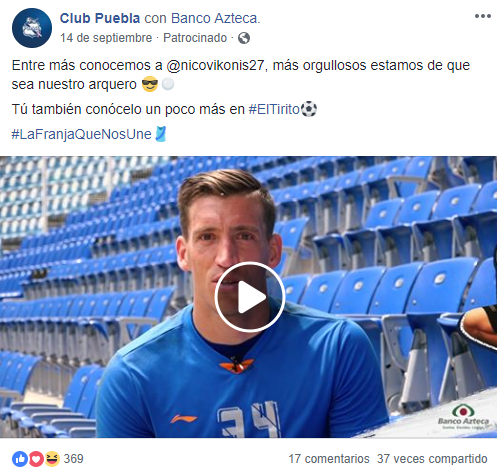View the 37 veces compartido shares
The image size is (497, 473).
click(432, 459)
